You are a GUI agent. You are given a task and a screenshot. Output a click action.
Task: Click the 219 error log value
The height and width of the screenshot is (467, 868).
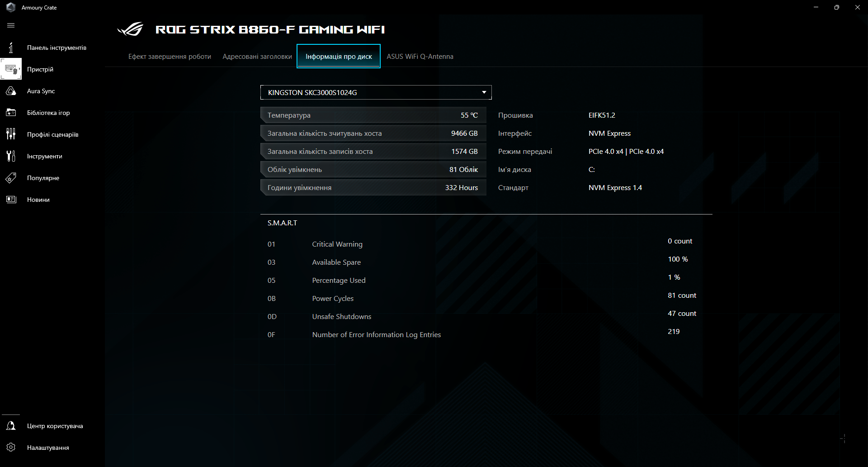click(674, 331)
